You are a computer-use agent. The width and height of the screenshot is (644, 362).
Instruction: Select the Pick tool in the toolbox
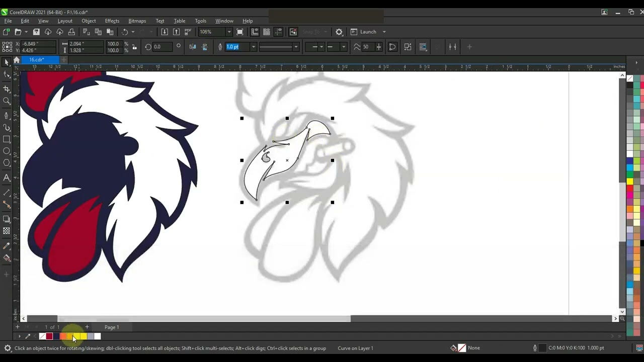click(7, 62)
